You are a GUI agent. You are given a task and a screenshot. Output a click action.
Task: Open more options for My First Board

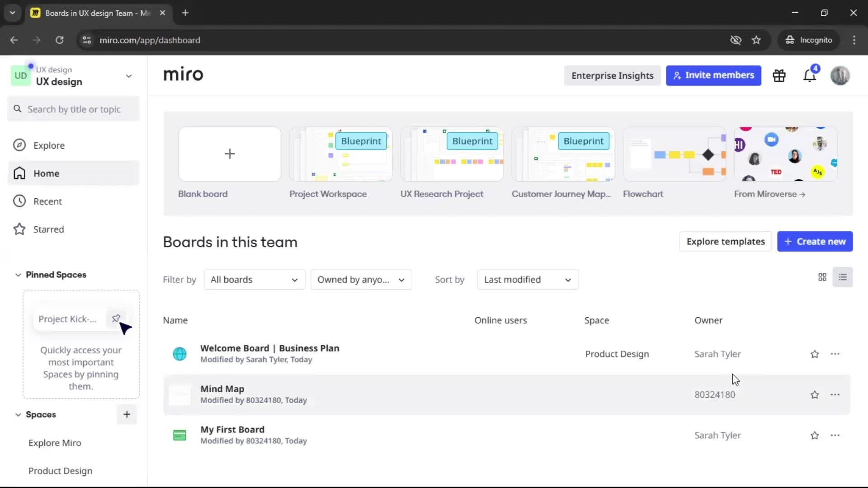coord(835,435)
